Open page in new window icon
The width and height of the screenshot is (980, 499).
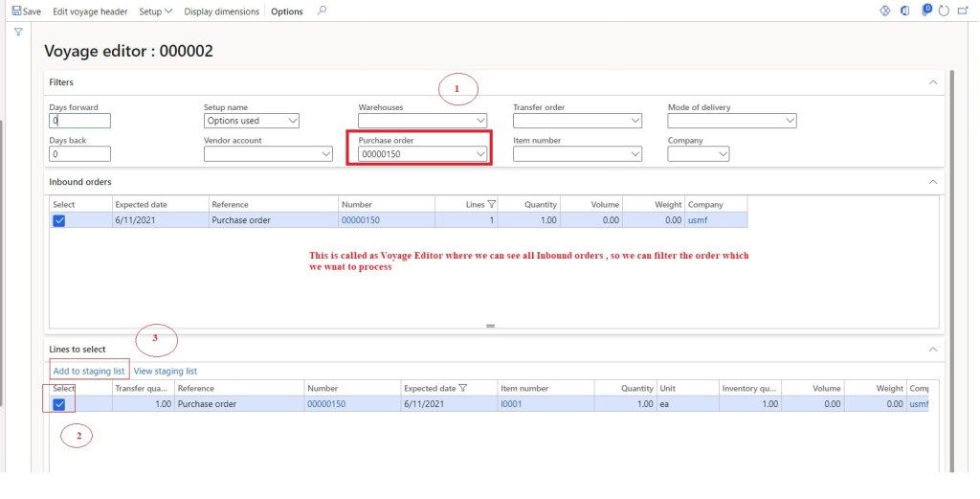(964, 11)
